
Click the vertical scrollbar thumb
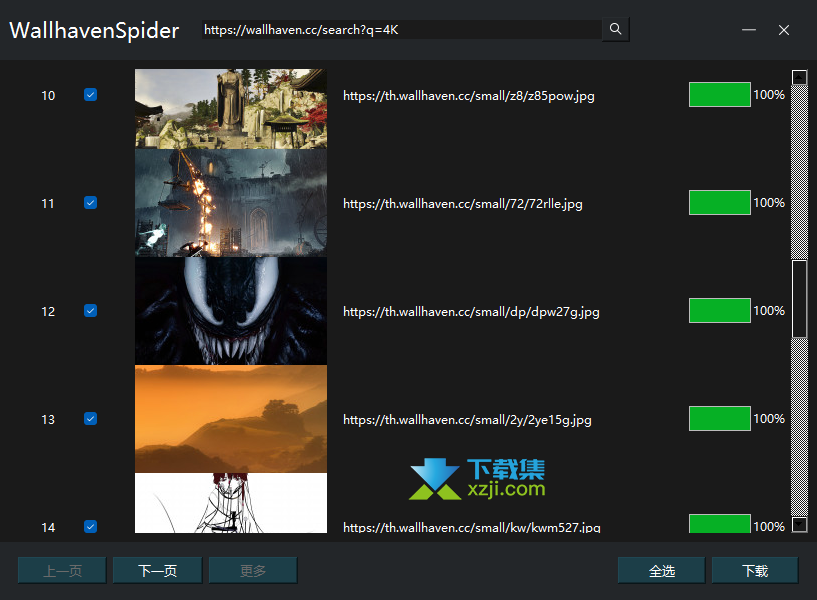[x=799, y=299]
